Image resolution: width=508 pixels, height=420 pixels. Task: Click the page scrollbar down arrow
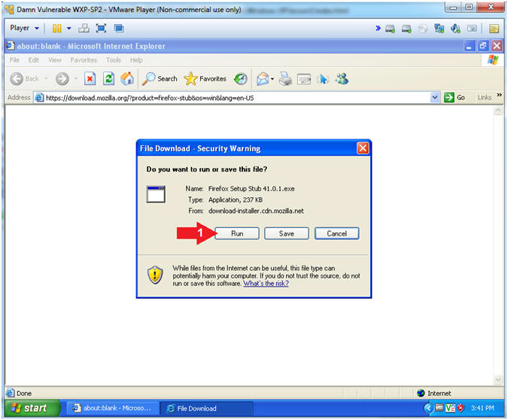pyautogui.click(x=497, y=379)
